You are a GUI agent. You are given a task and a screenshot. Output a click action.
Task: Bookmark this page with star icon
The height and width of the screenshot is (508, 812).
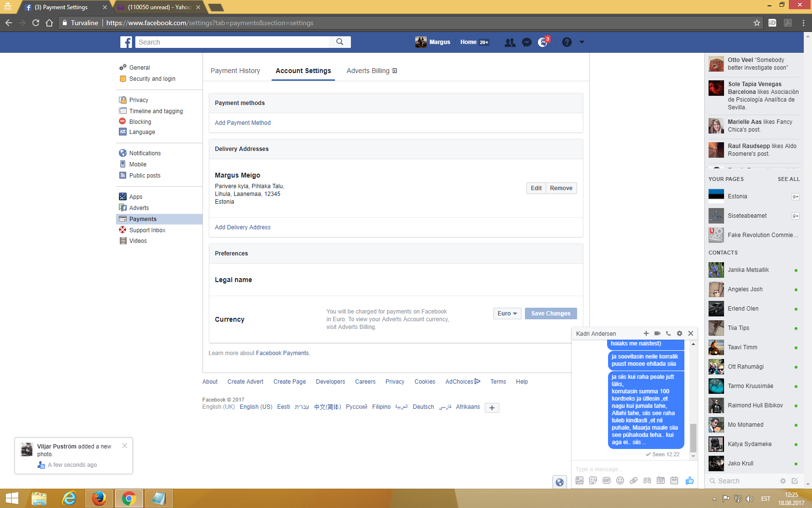coord(757,23)
